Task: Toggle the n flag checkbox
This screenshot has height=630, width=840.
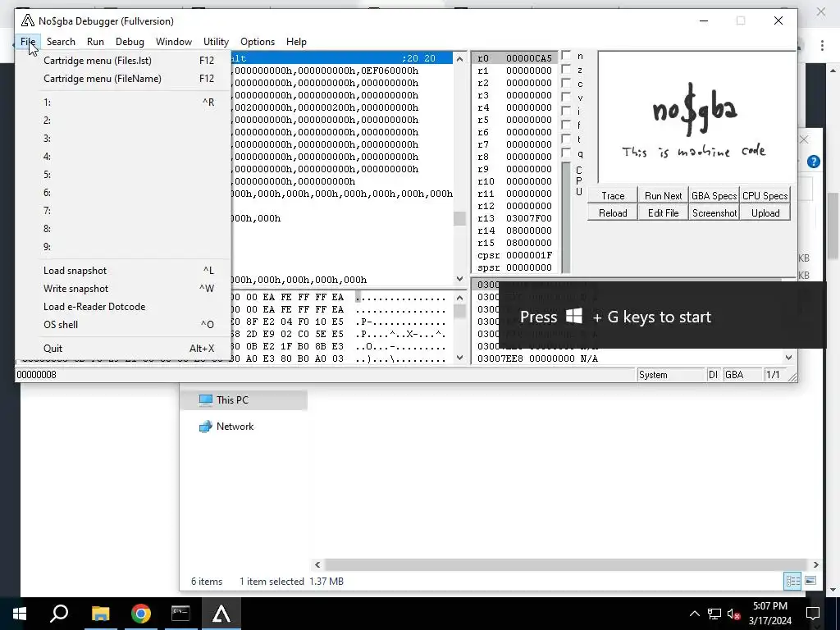Action: tap(566, 56)
